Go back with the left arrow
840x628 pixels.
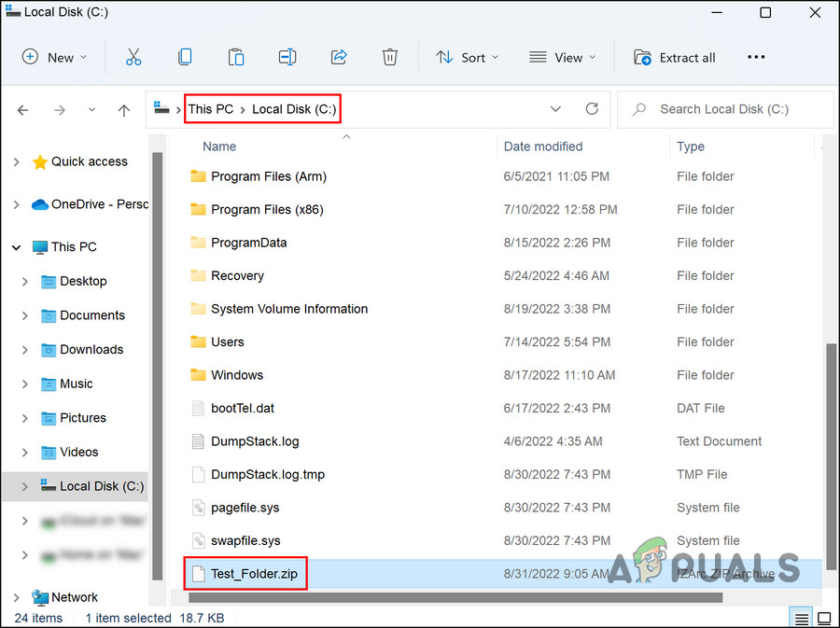pyautogui.click(x=22, y=110)
